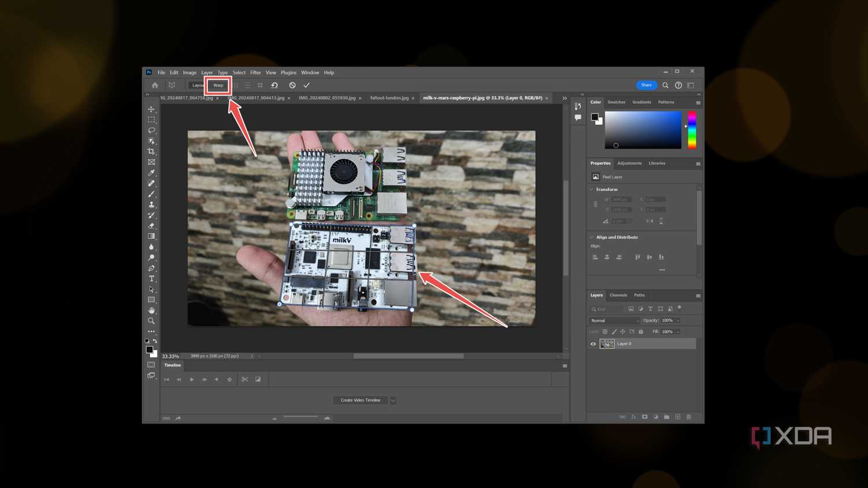Select the Zoom tool

(152, 321)
